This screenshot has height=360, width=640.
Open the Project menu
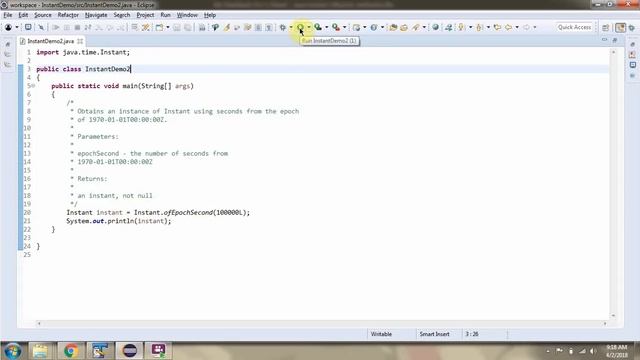pyautogui.click(x=145, y=15)
